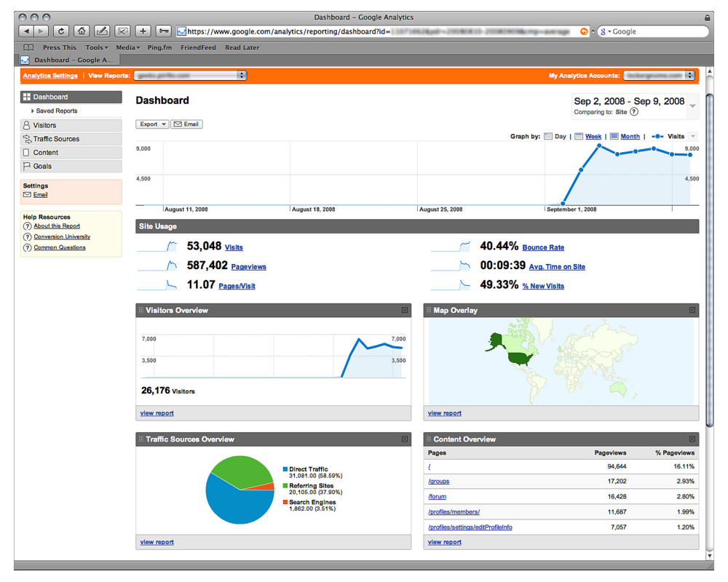Click the About this Report help icon

(28, 226)
